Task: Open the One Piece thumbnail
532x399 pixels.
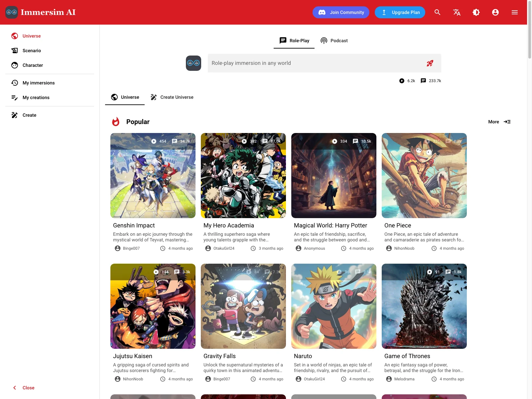Action: tap(424, 176)
